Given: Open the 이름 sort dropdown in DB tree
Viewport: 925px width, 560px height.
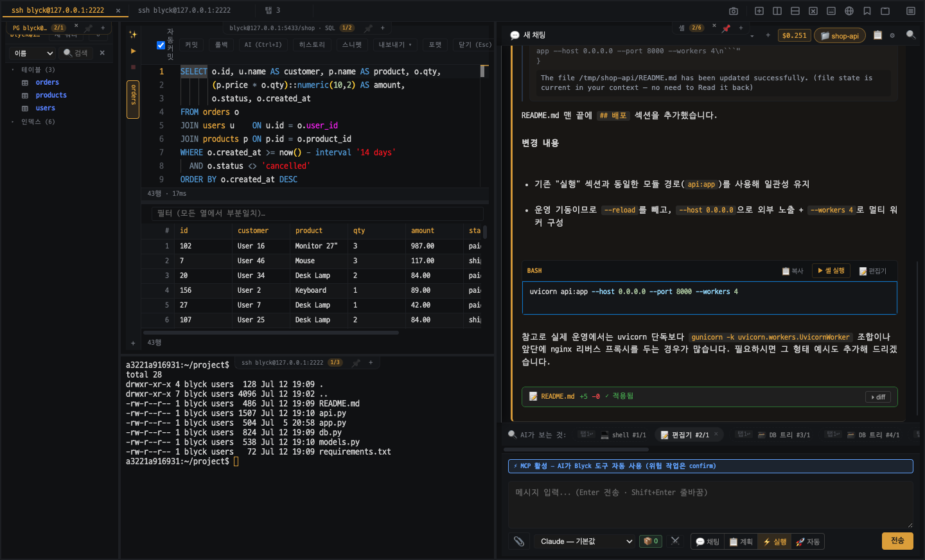Looking at the screenshot, I should coord(33,53).
